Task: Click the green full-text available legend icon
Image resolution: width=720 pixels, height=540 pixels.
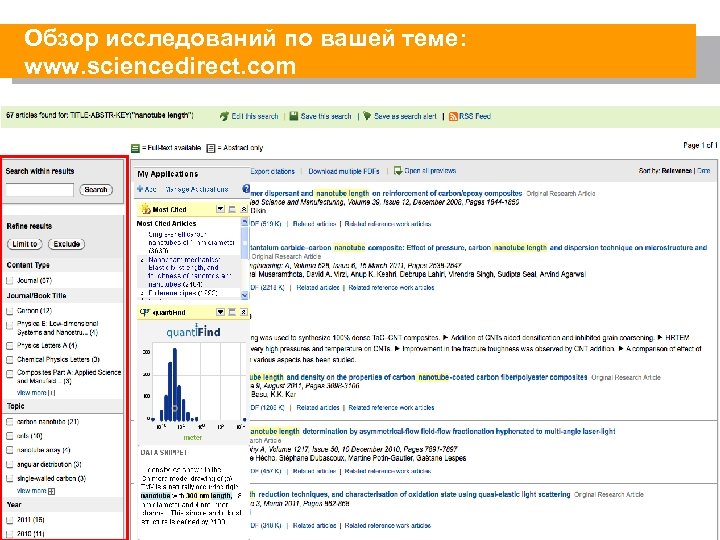Action: [135, 148]
